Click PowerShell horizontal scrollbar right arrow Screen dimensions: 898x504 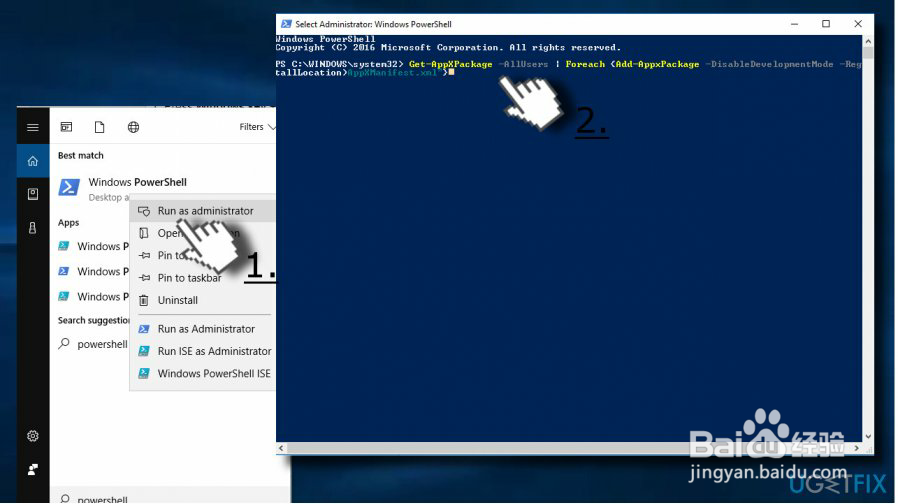[857, 448]
